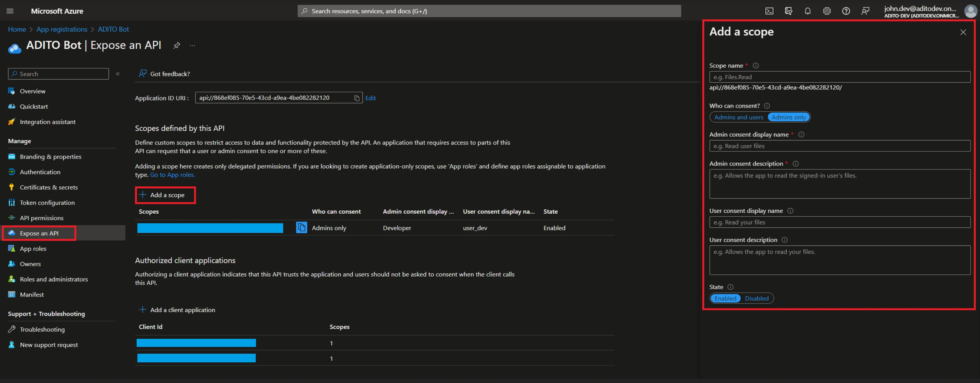Open the notifications bell
This screenshot has width=980, height=383.
tap(807, 11)
